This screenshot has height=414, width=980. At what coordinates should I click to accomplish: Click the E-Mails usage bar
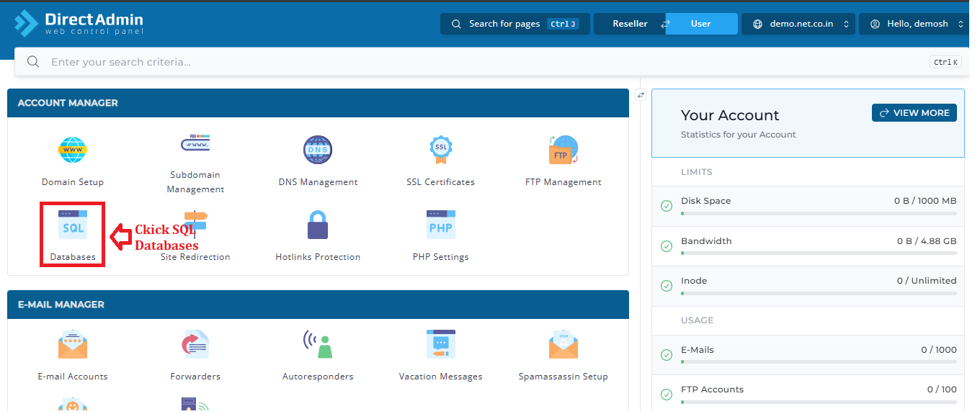pyautogui.click(x=819, y=362)
